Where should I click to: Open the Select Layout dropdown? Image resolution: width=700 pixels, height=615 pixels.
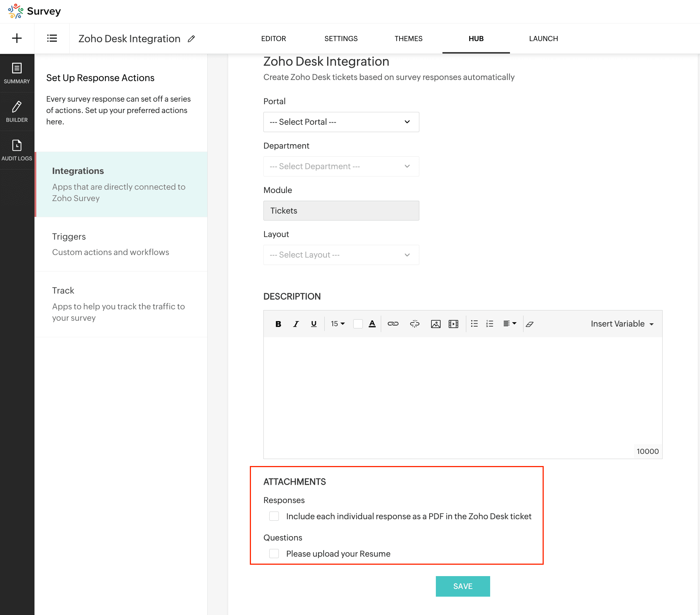[341, 255]
